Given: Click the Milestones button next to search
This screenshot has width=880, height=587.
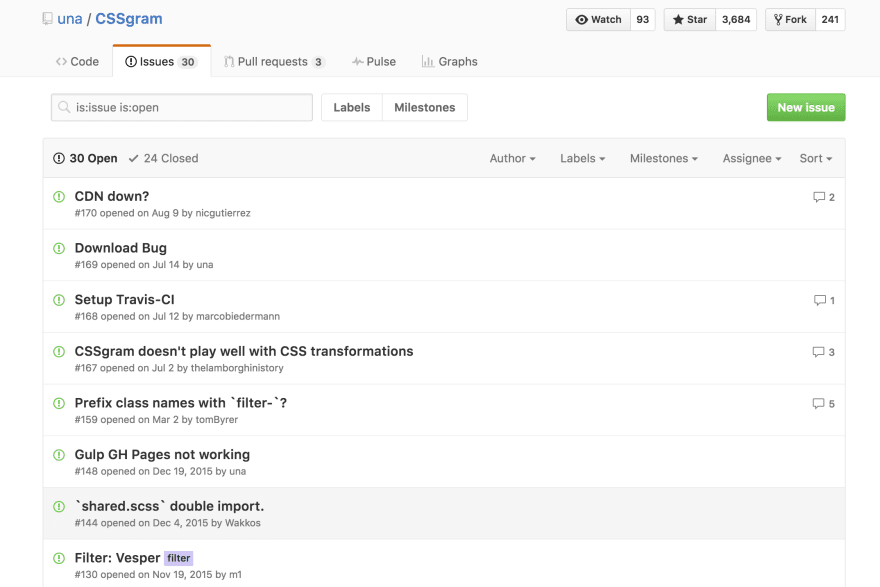Looking at the screenshot, I should point(425,107).
